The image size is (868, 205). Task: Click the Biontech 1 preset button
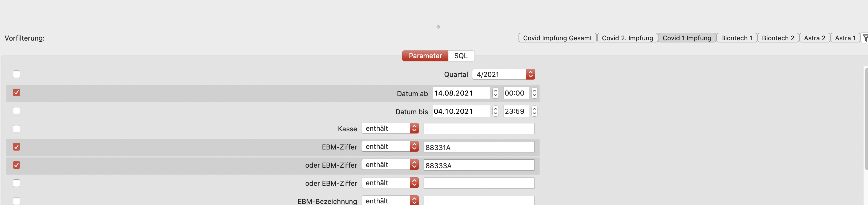[x=736, y=38]
